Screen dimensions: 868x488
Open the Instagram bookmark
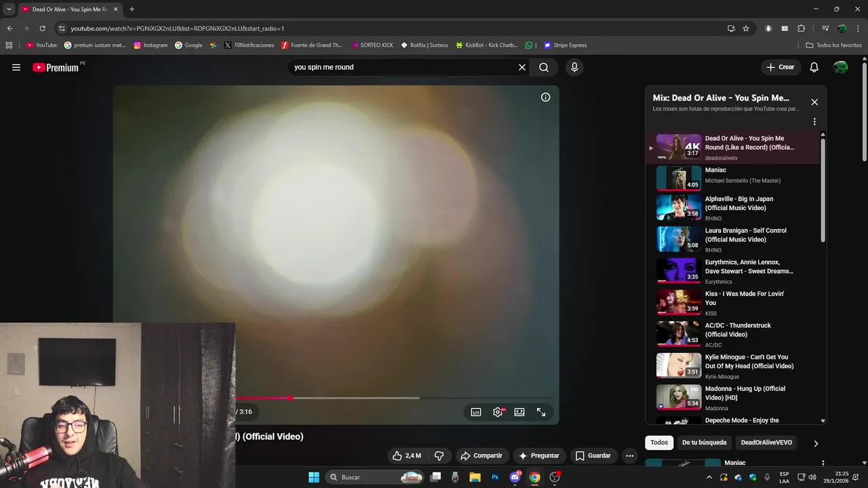pyautogui.click(x=151, y=45)
